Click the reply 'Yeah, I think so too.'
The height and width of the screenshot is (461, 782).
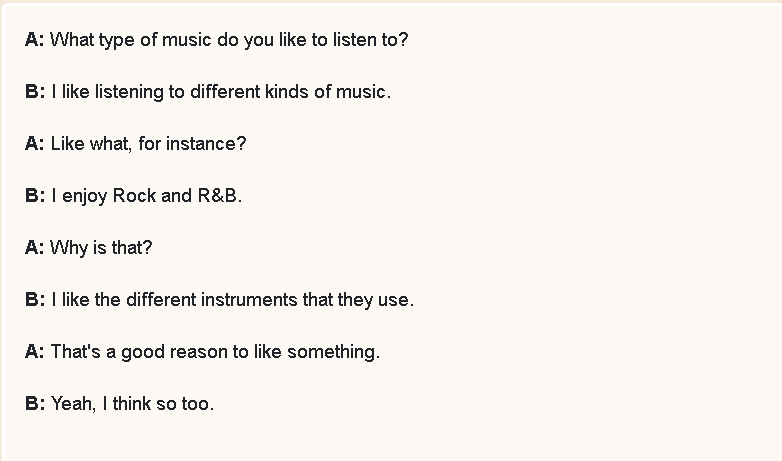point(133,404)
